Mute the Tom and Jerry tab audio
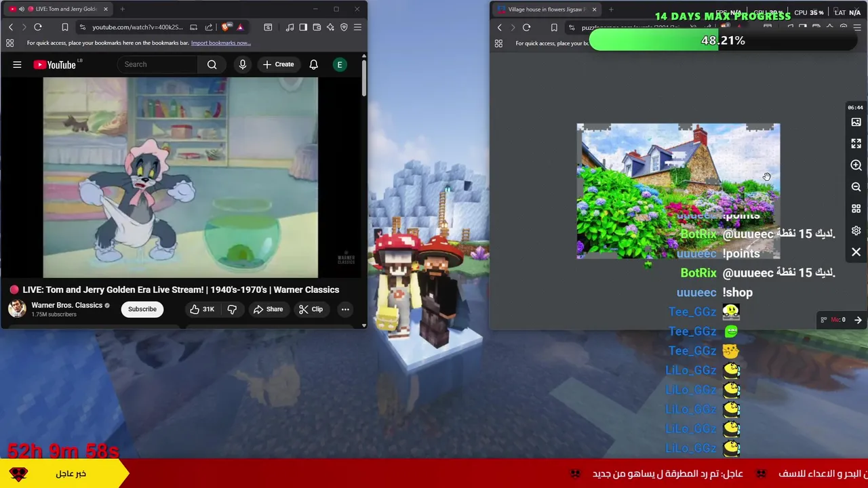868x488 pixels. pyautogui.click(x=22, y=9)
